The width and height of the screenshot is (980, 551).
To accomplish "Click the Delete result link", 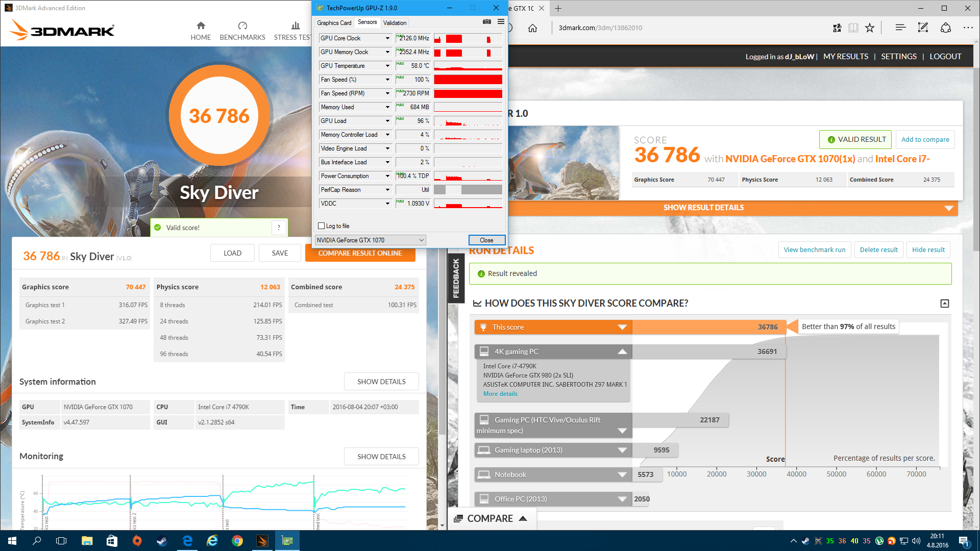I will [x=878, y=250].
